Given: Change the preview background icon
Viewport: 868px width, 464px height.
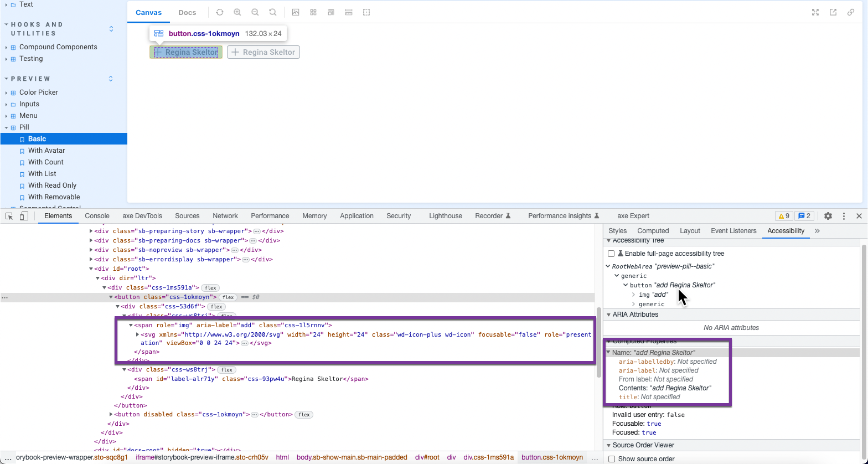Looking at the screenshot, I should click(x=296, y=12).
